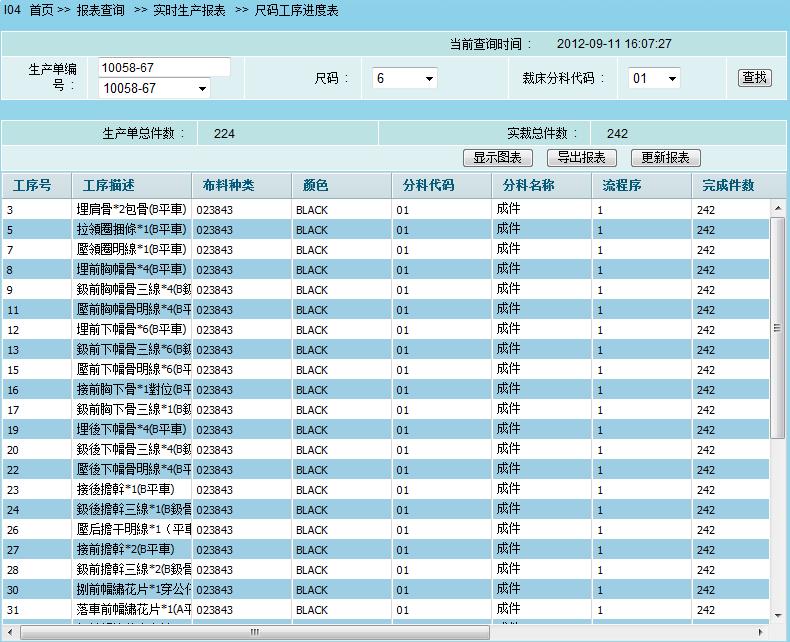Screen dimensions: 790x642
Task: Click the horizontal scrollbar right arrow
Action: point(762,633)
